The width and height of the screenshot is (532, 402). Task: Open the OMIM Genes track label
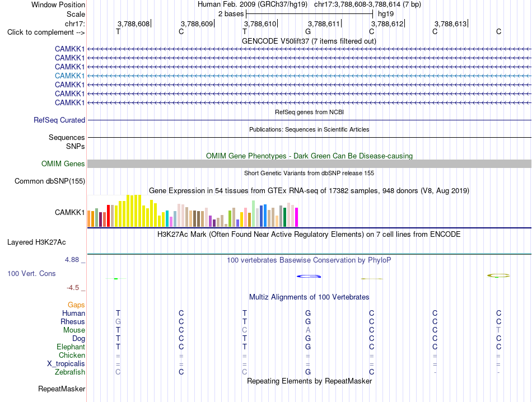coord(63,164)
